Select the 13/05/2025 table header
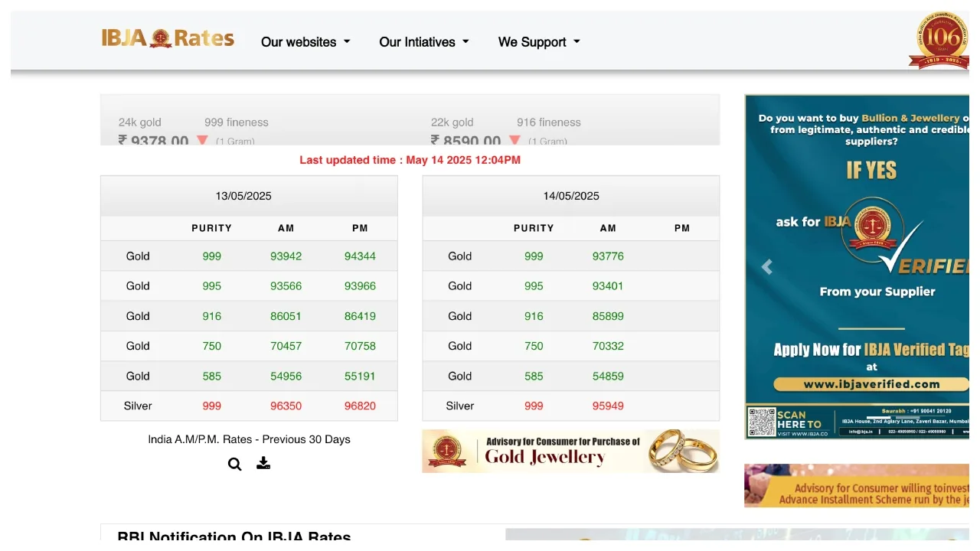Screen dimensions: 980x551 coord(243,196)
